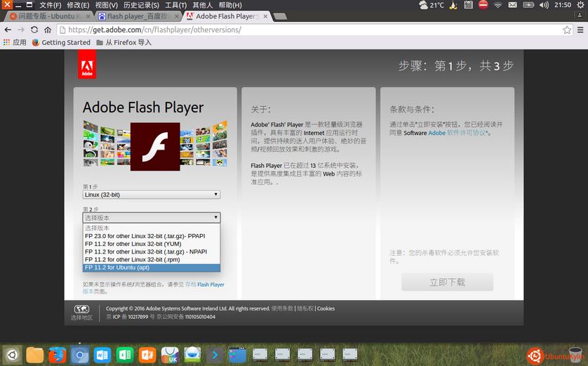
Task: Open the system power gear menu
Action: pyautogui.click(x=580, y=5)
